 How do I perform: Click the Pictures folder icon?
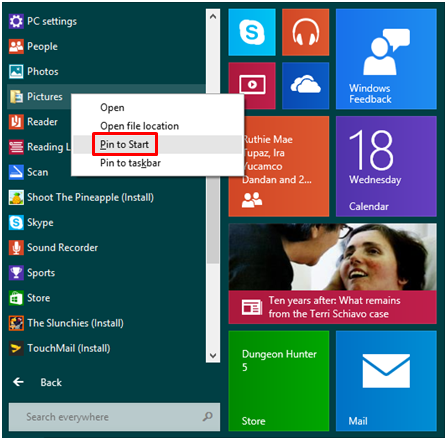point(16,97)
